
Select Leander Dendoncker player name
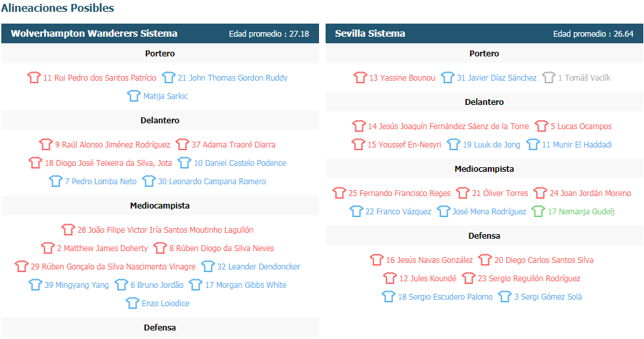(259, 266)
